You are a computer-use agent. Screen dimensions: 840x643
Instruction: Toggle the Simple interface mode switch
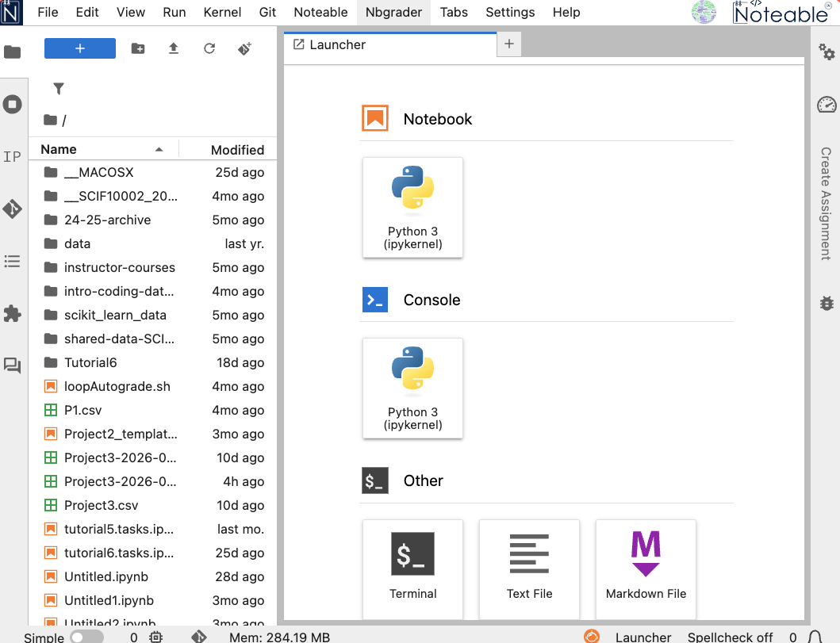coord(86,637)
